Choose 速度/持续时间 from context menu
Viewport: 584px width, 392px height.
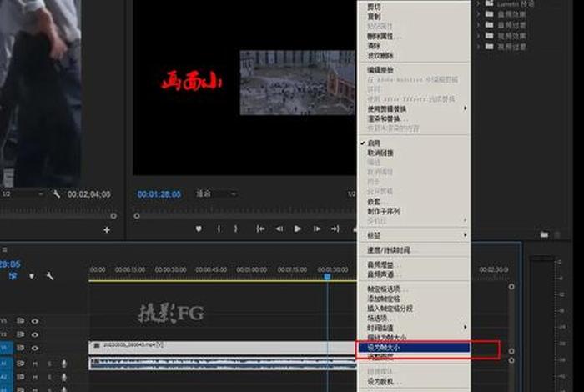pos(414,250)
